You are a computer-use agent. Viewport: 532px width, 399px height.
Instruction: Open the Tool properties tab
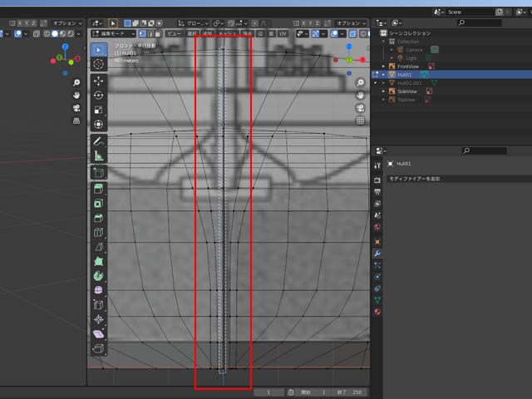tap(377, 165)
